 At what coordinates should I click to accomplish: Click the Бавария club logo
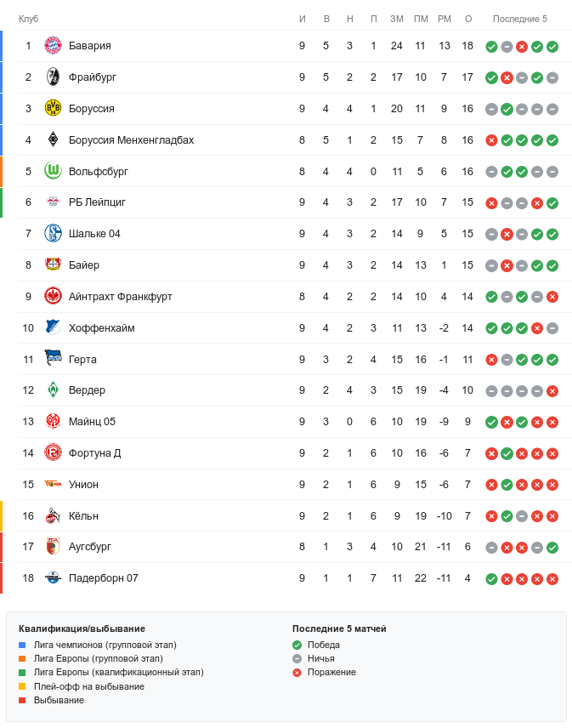point(54,46)
